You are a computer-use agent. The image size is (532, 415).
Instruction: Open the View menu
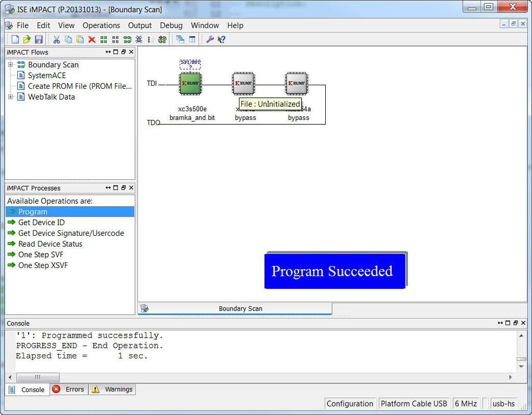66,25
